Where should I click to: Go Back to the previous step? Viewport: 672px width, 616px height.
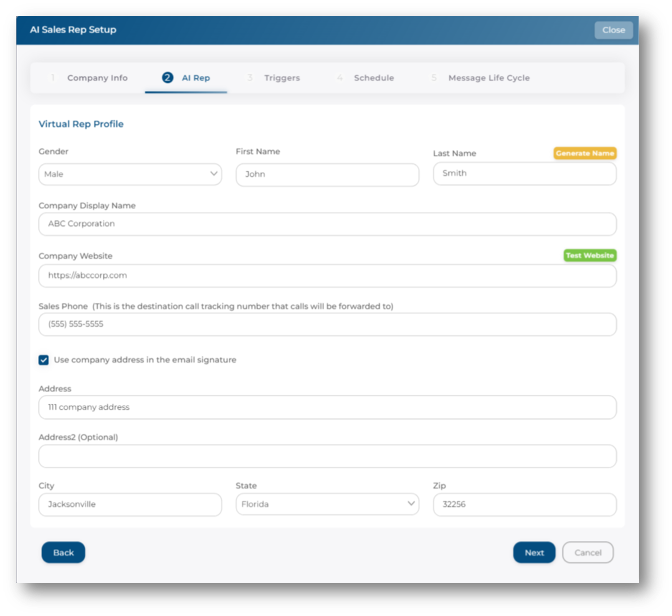click(x=63, y=552)
